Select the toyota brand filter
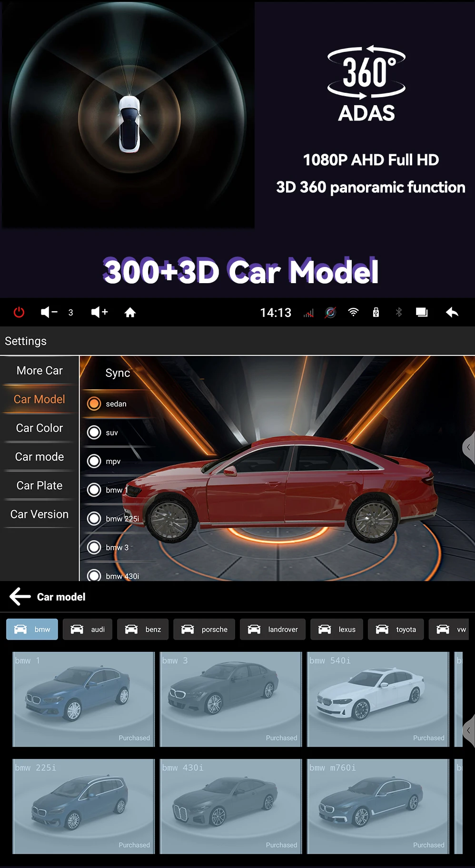Screen dimensions: 475x868 [396, 629]
